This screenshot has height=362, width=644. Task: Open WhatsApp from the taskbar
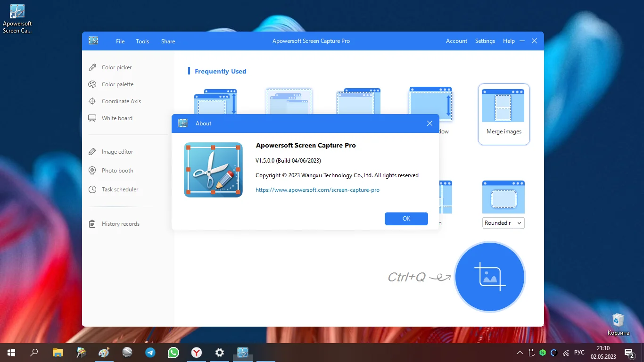click(173, 352)
